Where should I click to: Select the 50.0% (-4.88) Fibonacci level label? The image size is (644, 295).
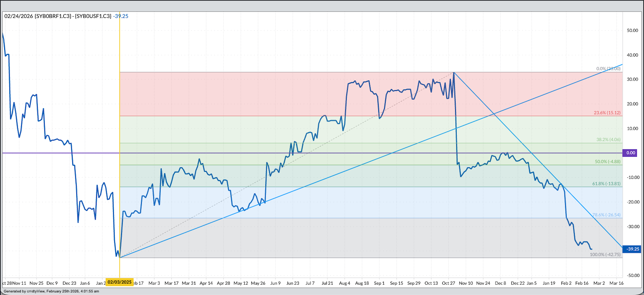click(x=607, y=162)
